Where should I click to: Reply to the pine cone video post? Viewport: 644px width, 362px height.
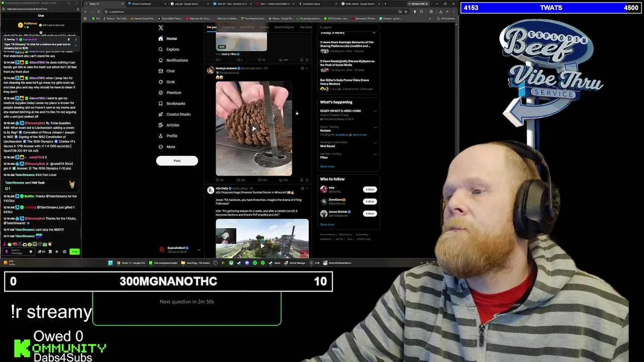[x=218, y=180]
